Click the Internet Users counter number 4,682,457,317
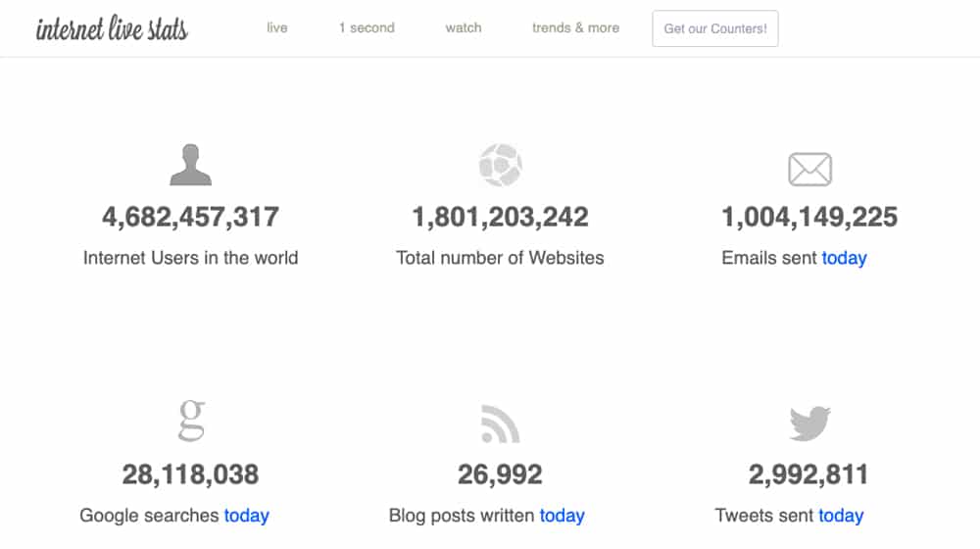980x549 pixels. click(x=191, y=218)
